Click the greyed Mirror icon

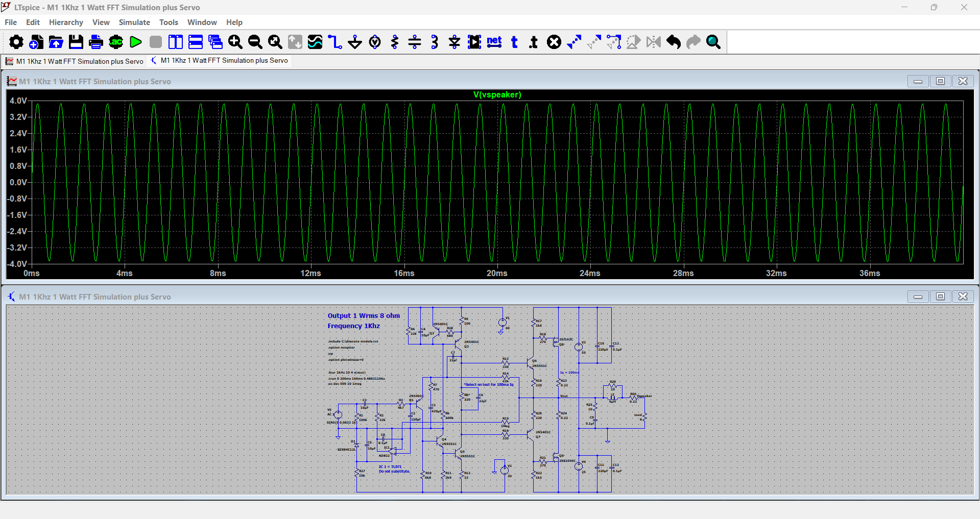click(x=654, y=42)
